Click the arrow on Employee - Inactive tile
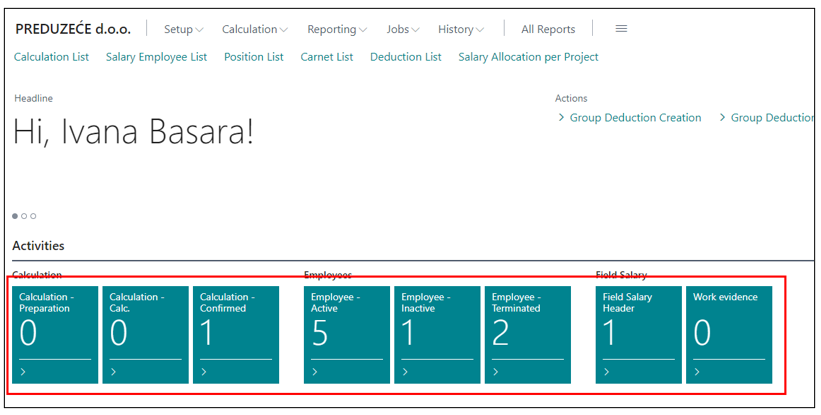The width and height of the screenshot is (821, 415). (405, 372)
